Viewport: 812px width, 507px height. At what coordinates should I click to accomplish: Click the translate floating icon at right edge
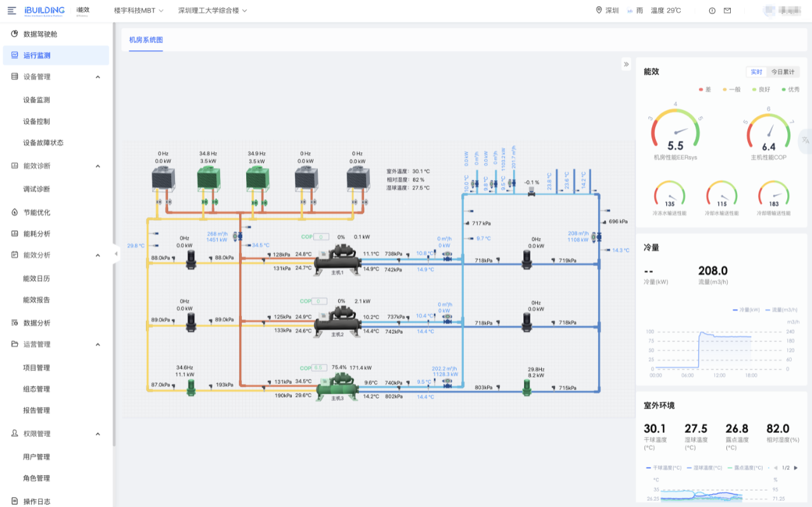tap(805, 140)
